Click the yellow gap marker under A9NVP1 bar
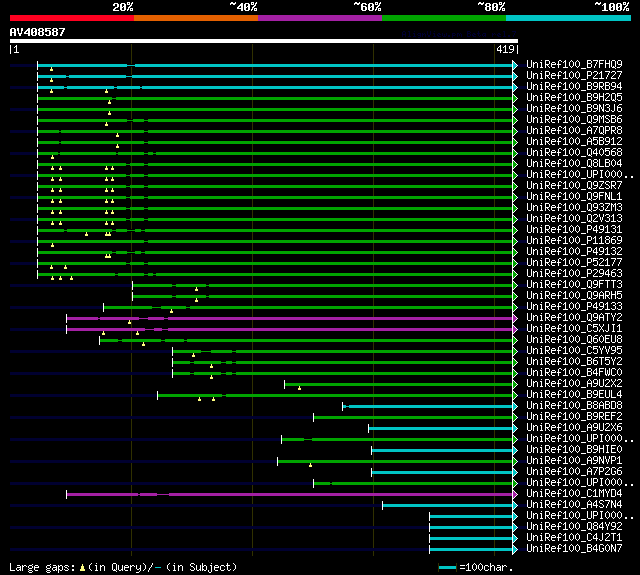 point(310,465)
